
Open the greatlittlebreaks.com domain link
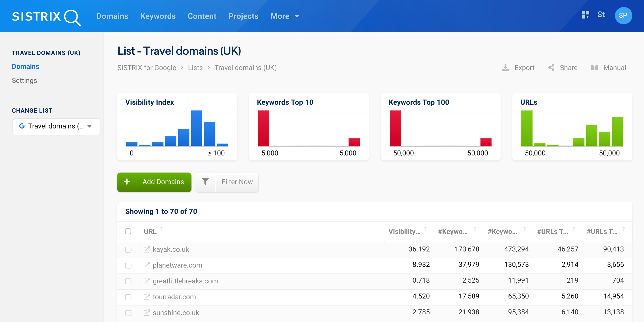185,281
